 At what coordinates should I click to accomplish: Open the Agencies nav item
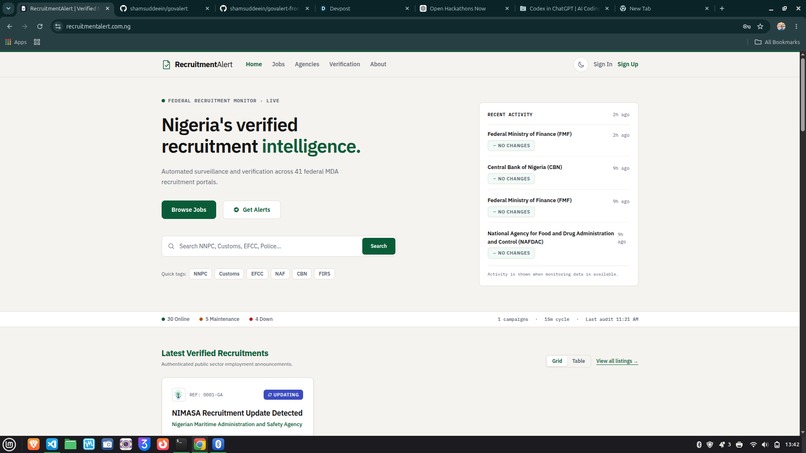tap(307, 64)
